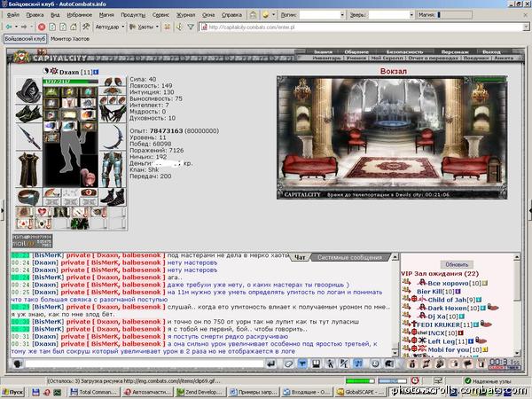Click the plate leggings equipment slot
The image size is (532, 399).
pyautogui.click(x=113, y=169)
